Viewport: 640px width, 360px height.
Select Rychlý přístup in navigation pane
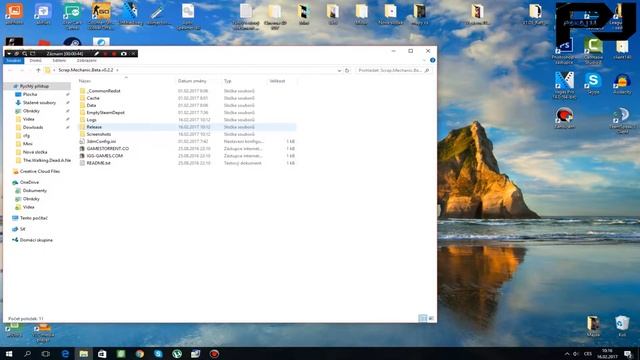[34, 86]
